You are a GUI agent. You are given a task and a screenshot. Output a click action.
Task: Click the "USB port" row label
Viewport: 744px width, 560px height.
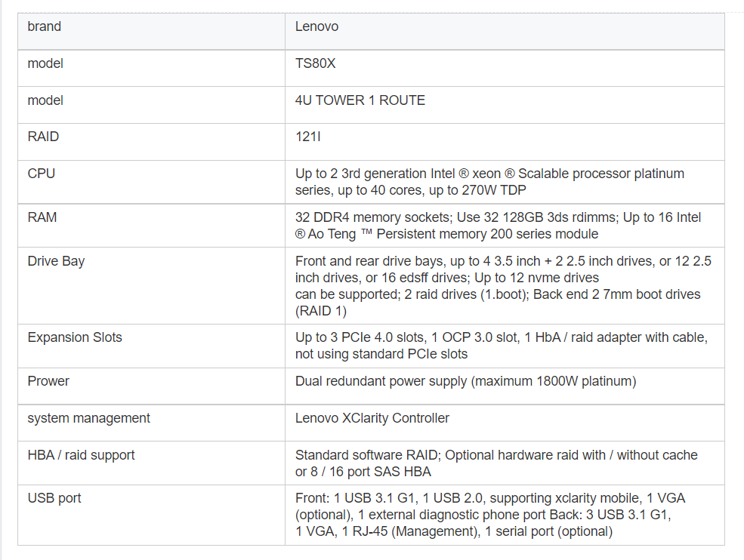54,498
